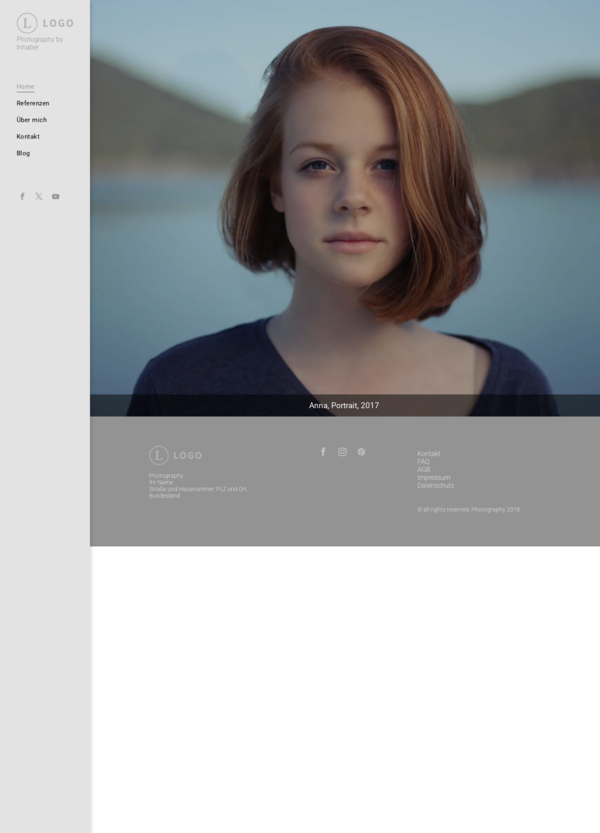Screen dimensions: 600x833
Task: Go to the Über mich page
Action: [31, 120]
